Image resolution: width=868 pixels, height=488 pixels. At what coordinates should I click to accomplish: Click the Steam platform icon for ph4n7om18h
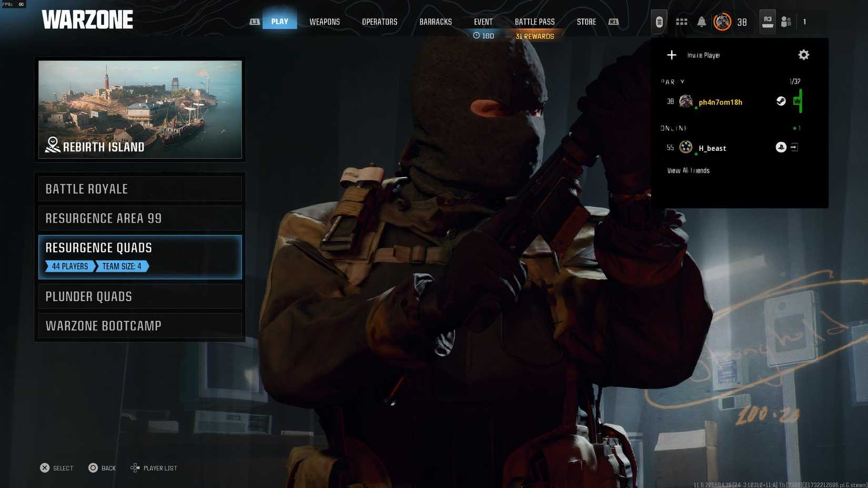point(781,101)
